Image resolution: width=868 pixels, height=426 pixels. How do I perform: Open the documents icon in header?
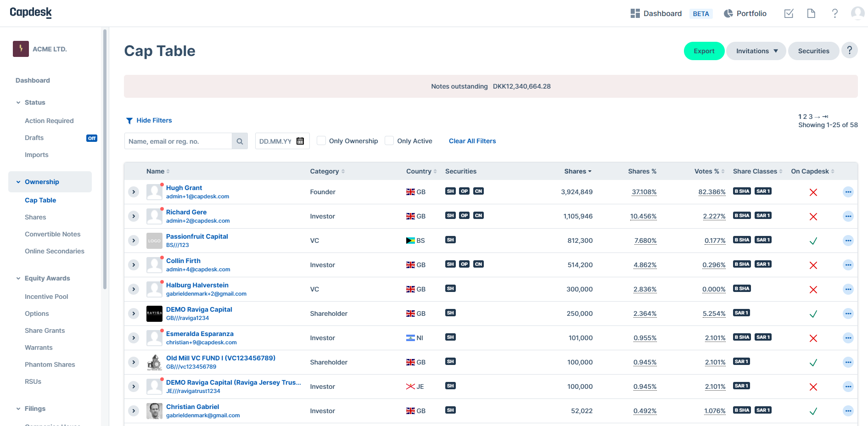pos(811,14)
